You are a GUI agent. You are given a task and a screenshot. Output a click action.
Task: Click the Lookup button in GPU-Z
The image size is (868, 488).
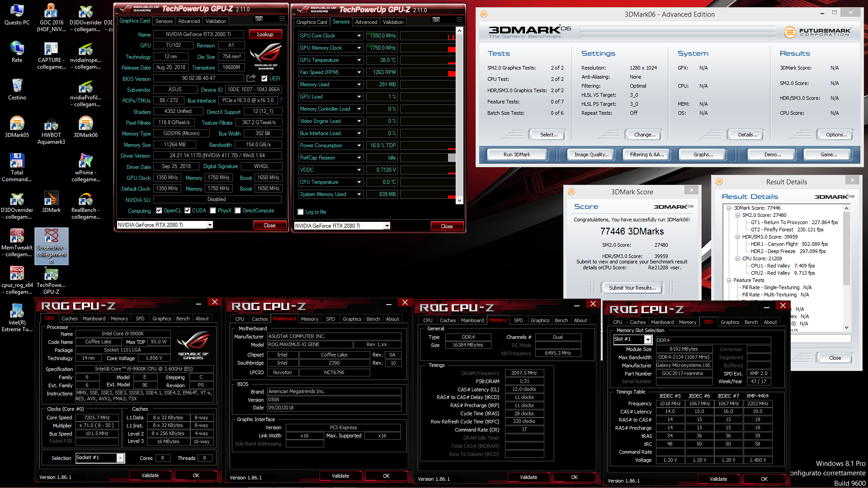tap(265, 34)
